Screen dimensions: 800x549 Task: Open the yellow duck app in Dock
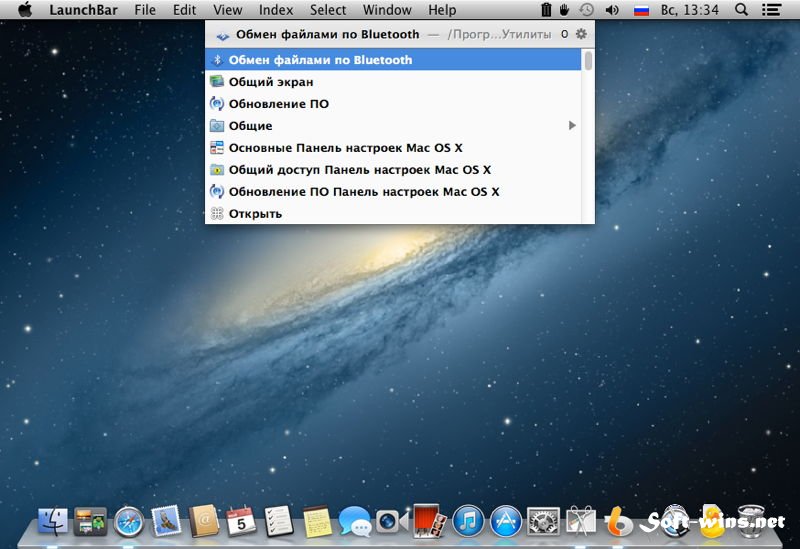point(712,521)
